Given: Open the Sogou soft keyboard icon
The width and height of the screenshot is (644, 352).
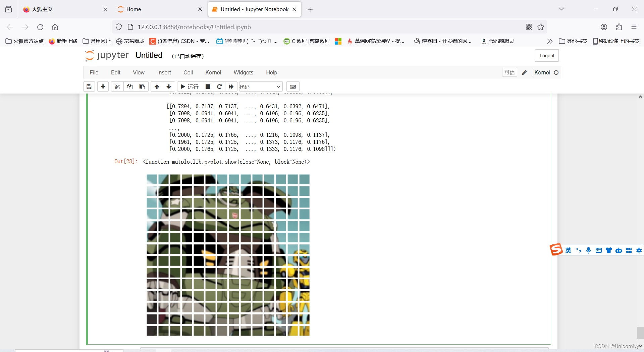Looking at the screenshot, I should tap(598, 250).
